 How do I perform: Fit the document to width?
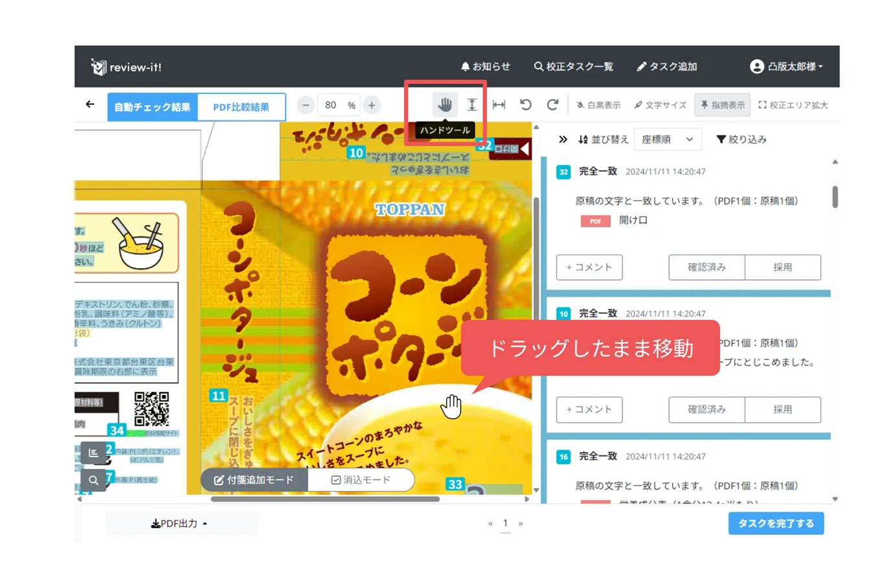[499, 104]
